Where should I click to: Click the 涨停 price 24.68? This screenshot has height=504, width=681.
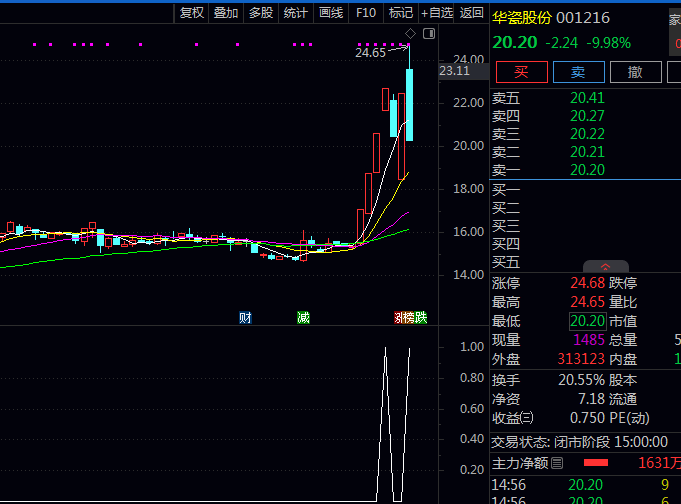point(587,283)
